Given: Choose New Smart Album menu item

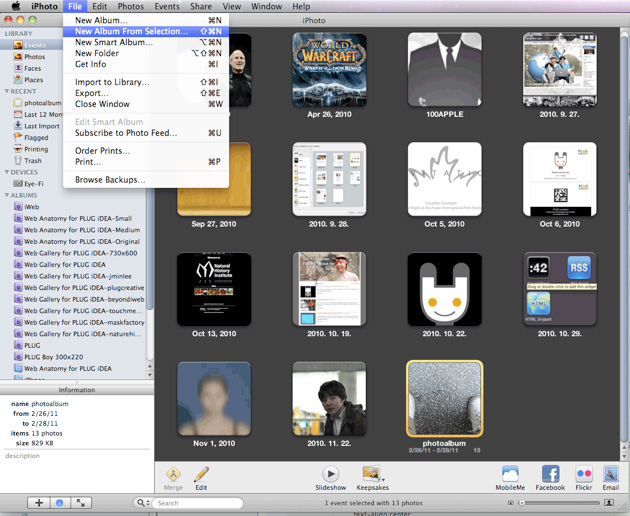Looking at the screenshot, I should point(146,42).
